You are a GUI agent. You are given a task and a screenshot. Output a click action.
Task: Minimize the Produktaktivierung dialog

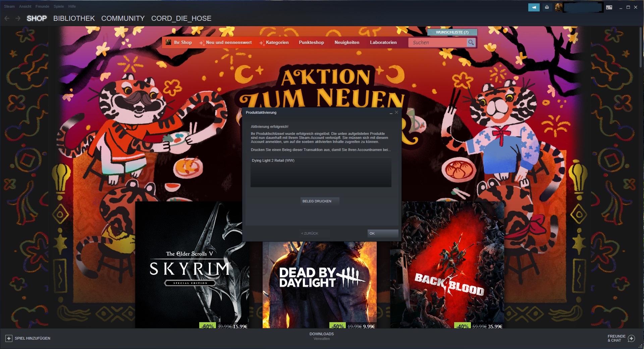point(391,113)
